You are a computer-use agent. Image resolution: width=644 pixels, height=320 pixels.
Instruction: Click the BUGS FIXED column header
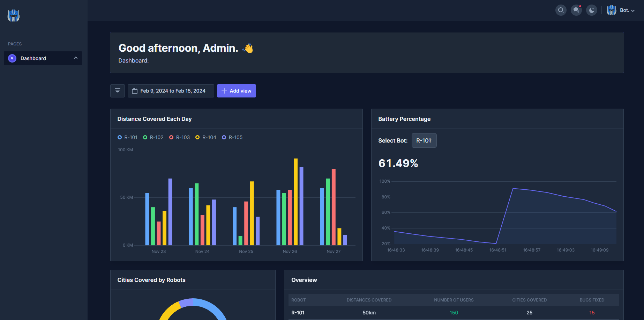[x=592, y=300]
